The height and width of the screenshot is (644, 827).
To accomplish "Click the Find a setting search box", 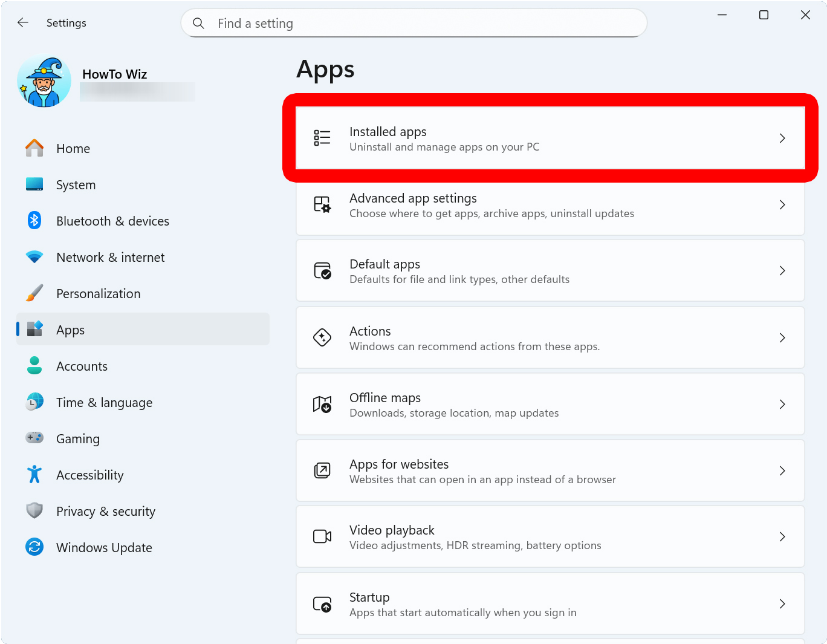I will point(413,24).
